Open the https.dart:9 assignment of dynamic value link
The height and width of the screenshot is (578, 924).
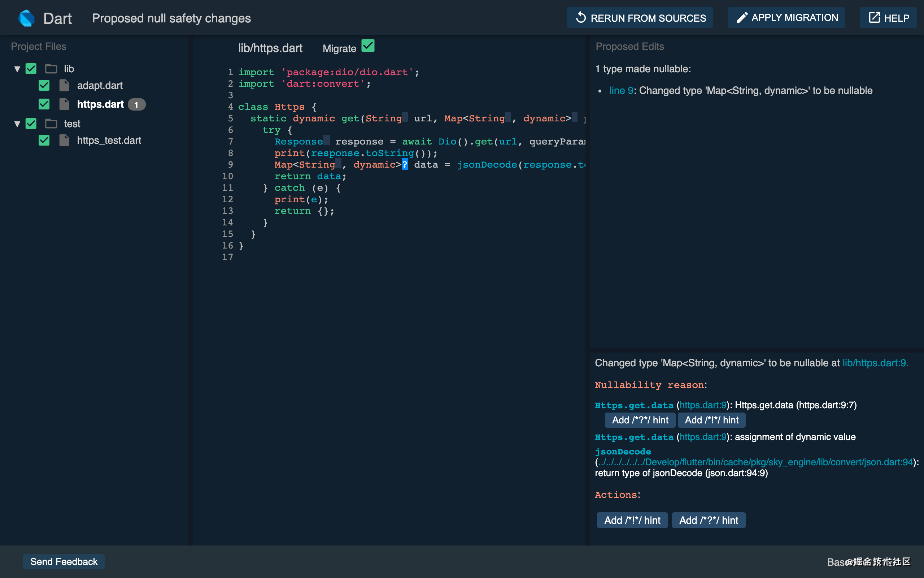coord(703,437)
